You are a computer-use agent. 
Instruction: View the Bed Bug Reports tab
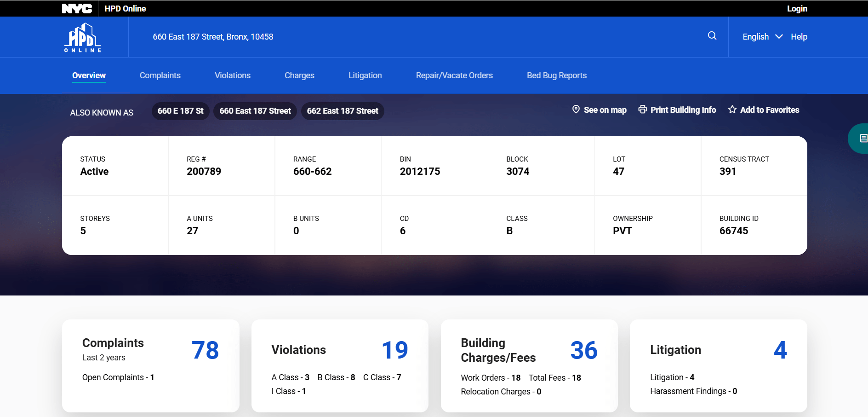pos(556,75)
